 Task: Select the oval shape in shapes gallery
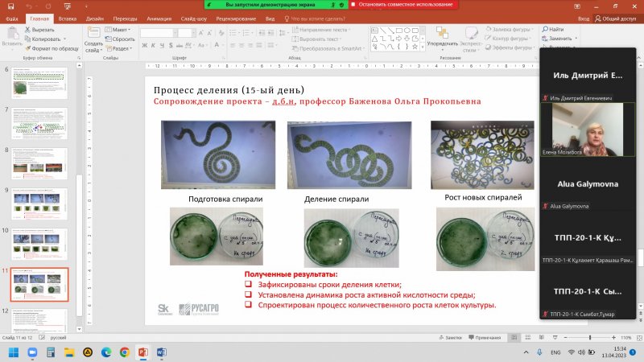click(407, 31)
